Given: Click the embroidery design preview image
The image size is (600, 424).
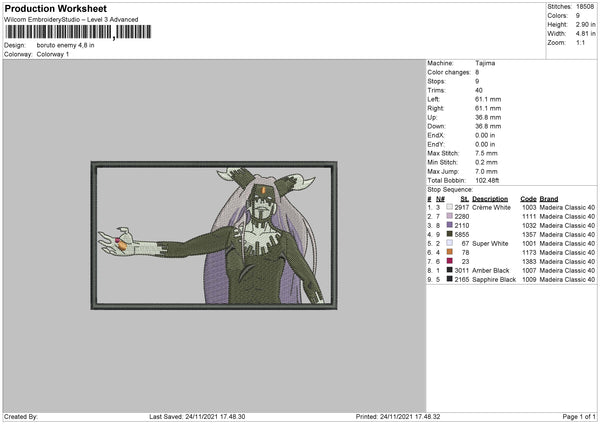Looking at the screenshot, I should [x=214, y=235].
